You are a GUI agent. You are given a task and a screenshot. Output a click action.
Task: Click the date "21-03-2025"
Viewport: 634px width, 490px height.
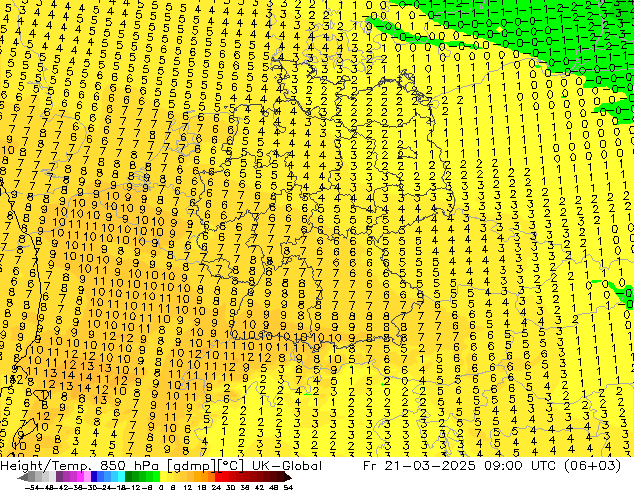click(429, 466)
